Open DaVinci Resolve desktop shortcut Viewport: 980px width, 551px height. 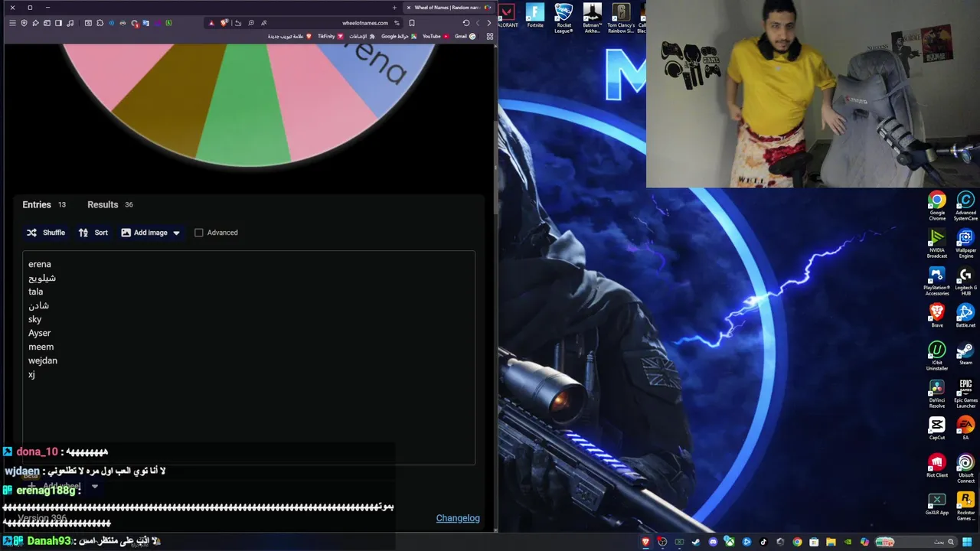[x=937, y=393]
